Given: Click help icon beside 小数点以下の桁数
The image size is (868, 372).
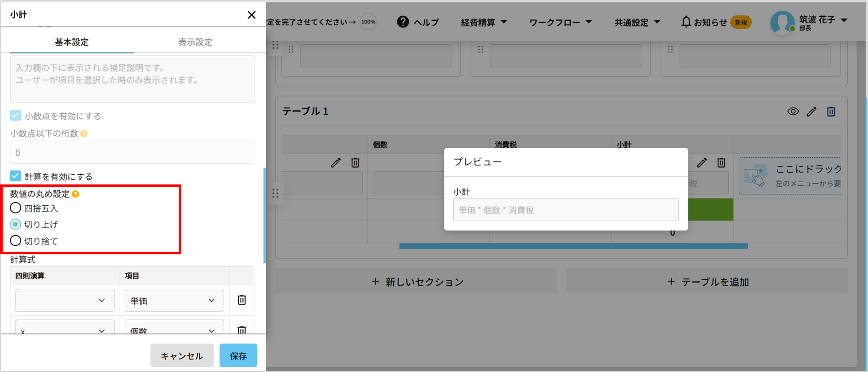Looking at the screenshot, I should (84, 134).
